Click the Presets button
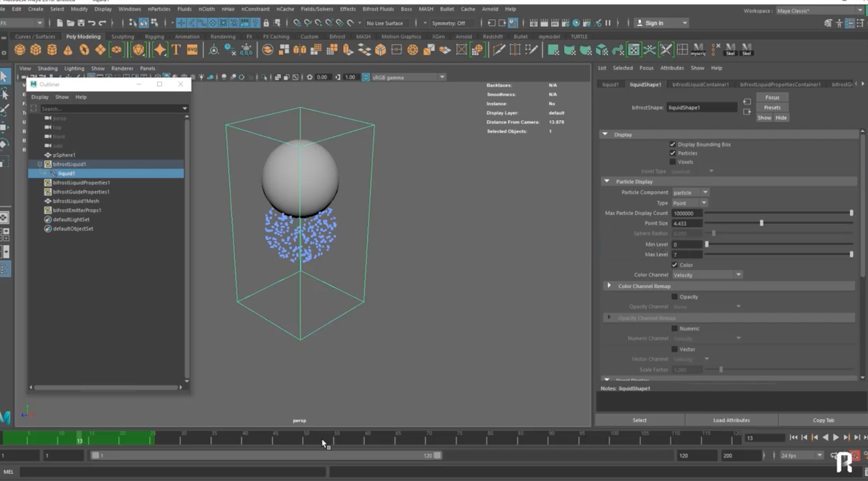This screenshot has width=868, height=481. (772, 108)
